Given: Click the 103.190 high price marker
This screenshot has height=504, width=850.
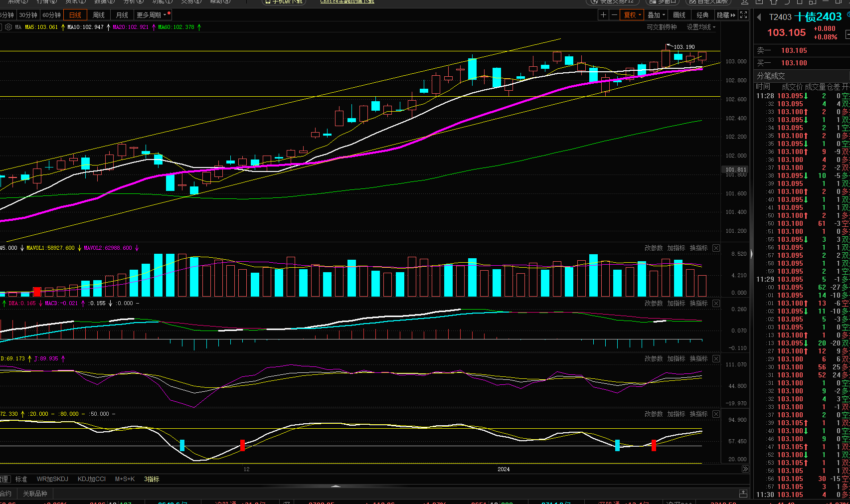Looking at the screenshot, I should click(x=684, y=47).
